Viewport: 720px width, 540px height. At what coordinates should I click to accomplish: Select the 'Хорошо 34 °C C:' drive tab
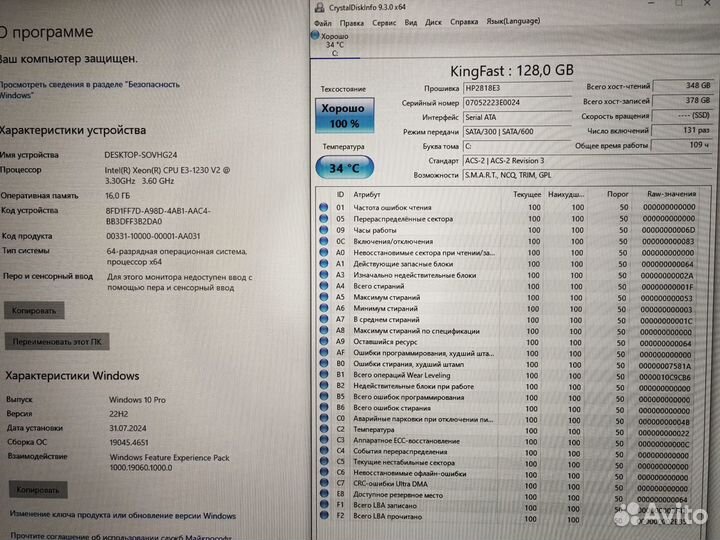click(334, 44)
